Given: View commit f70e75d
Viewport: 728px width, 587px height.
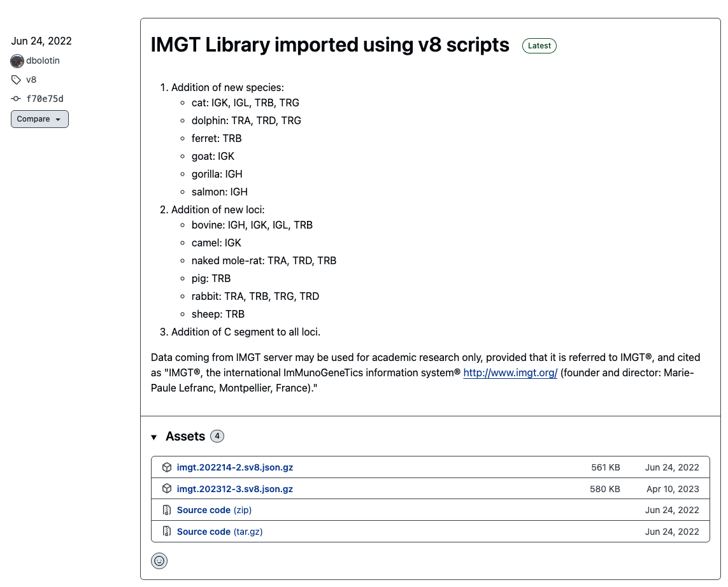Looking at the screenshot, I should [x=45, y=99].
